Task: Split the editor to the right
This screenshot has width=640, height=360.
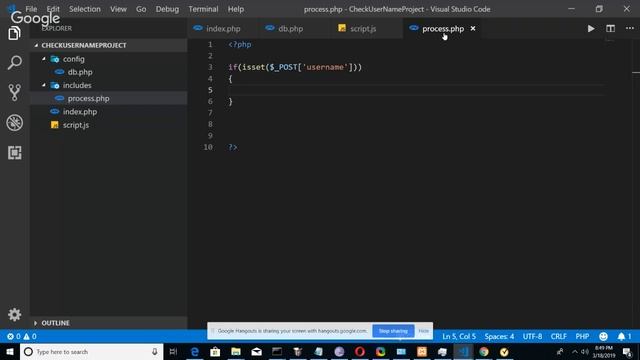Action: pos(610,29)
